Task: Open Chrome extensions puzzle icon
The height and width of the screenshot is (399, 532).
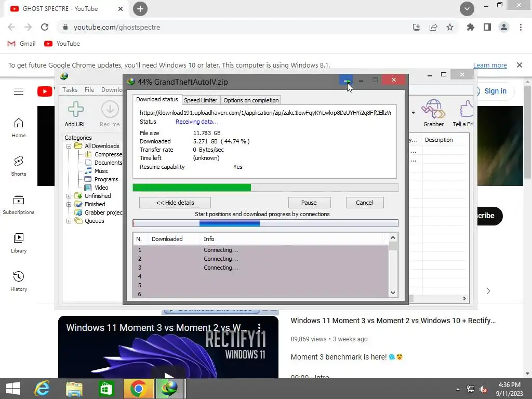Action: tap(470, 27)
